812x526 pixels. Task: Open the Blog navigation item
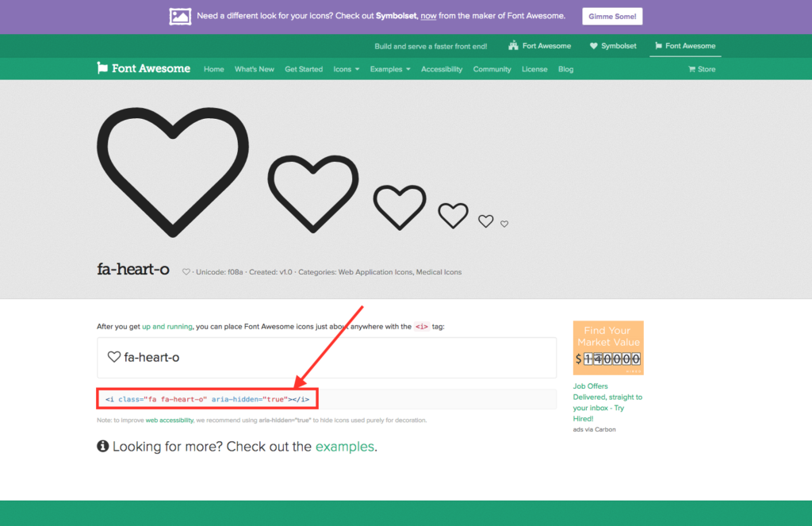[565, 69]
